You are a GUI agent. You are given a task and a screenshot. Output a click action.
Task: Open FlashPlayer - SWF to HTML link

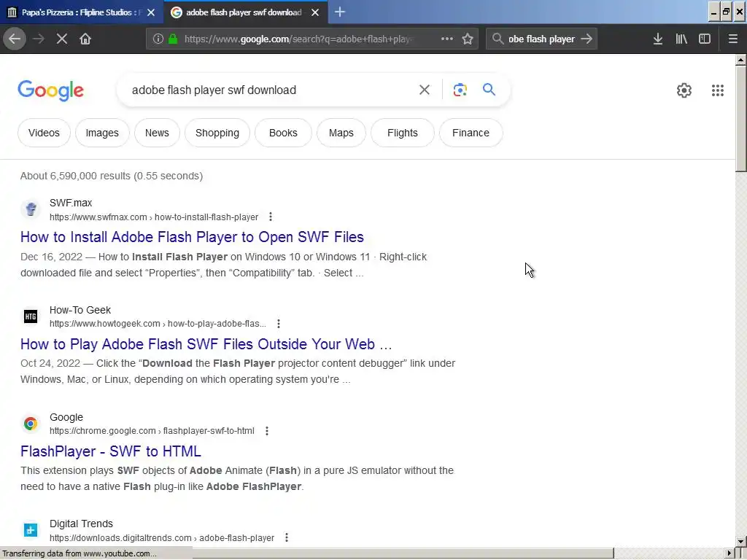tap(111, 451)
